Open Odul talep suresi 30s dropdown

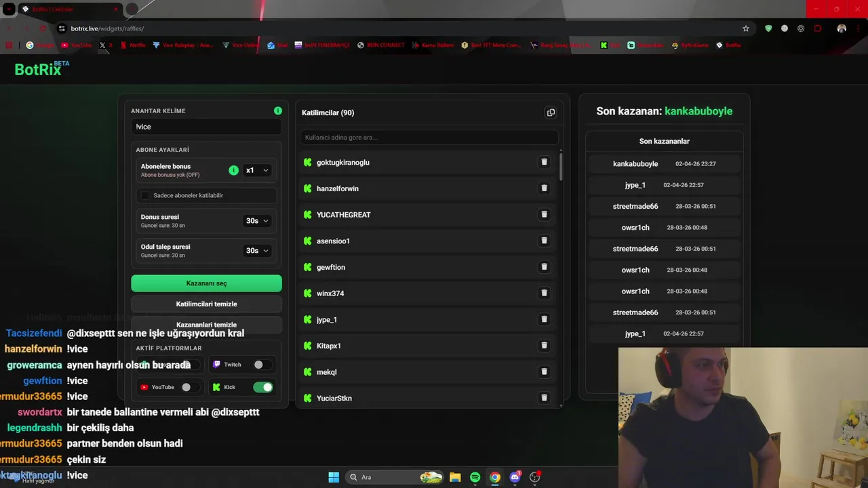[x=257, y=251]
